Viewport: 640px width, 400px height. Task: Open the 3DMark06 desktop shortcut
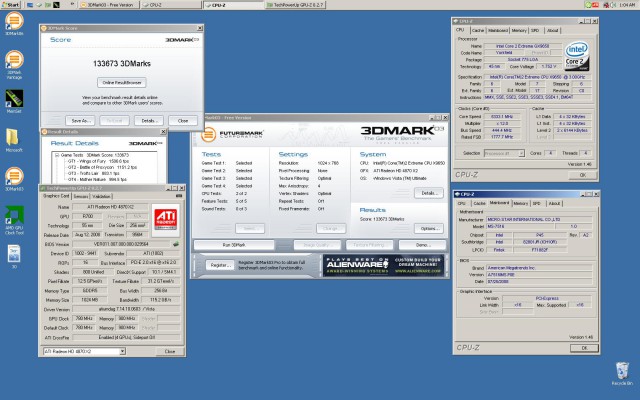tap(13, 21)
